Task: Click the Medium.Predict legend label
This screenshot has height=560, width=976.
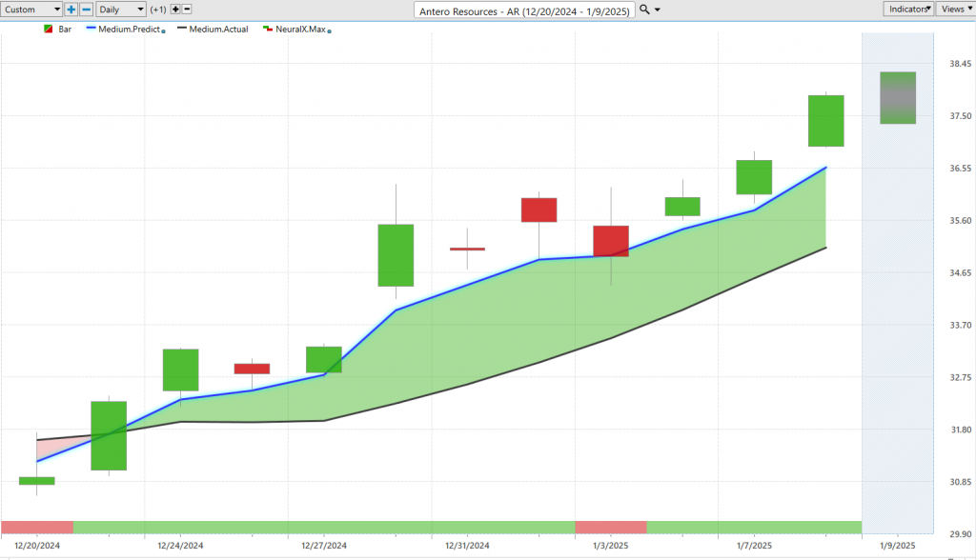Action: point(129,30)
